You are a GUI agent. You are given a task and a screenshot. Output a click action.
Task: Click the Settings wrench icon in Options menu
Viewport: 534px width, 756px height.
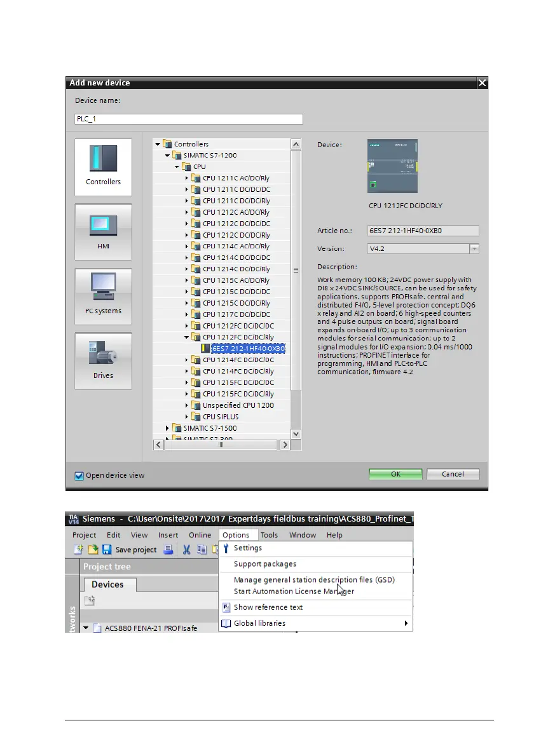226,548
